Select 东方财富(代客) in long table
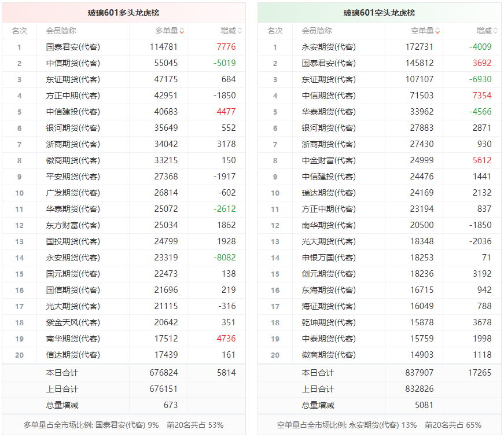This screenshot has width=504, height=437. 73,225
